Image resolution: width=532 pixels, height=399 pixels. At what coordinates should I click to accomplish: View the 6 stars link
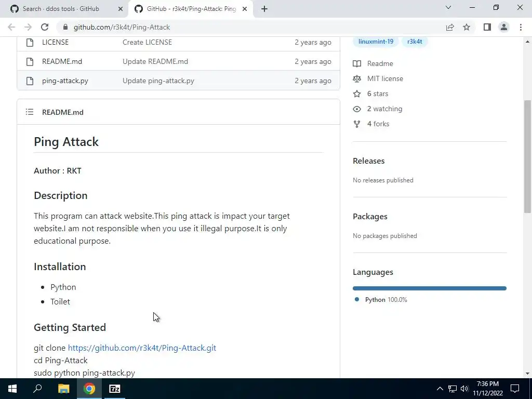(x=378, y=94)
